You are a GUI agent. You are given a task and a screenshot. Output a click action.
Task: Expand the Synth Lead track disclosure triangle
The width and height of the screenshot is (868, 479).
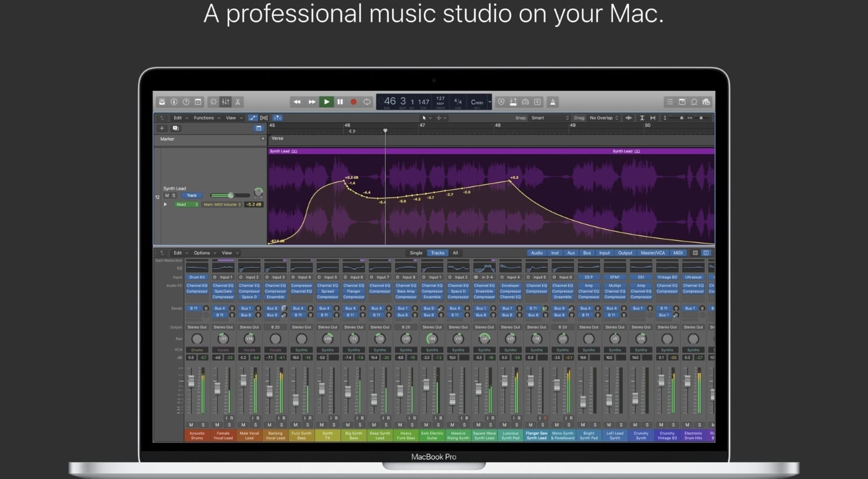coord(165,205)
